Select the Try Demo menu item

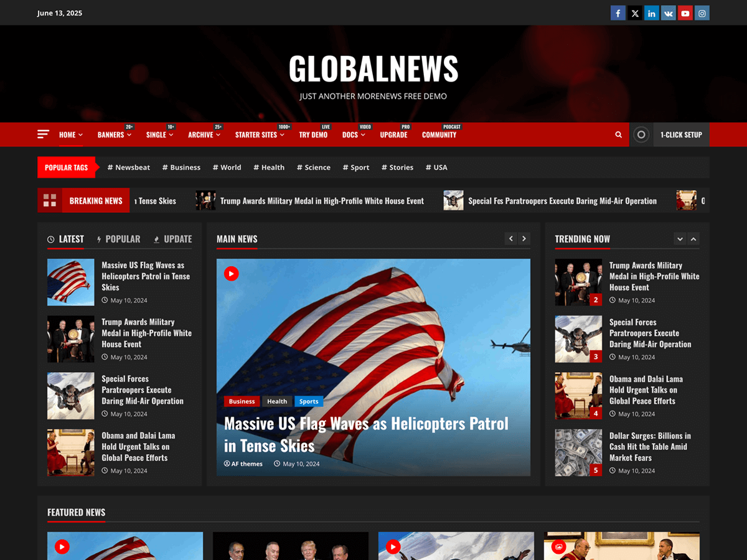(x=313, y=134)
